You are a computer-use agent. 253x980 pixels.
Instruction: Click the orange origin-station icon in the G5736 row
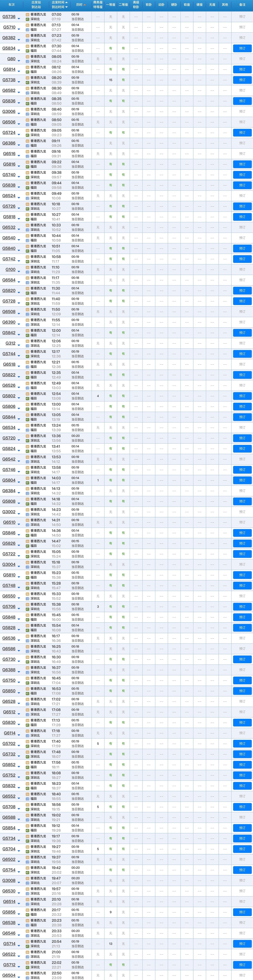coord(27,15)
